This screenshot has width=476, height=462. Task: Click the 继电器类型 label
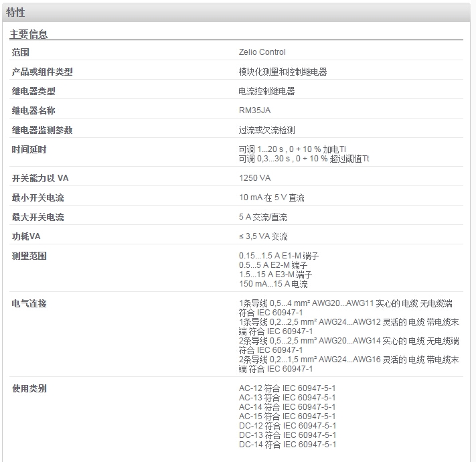tap(33, 91)
